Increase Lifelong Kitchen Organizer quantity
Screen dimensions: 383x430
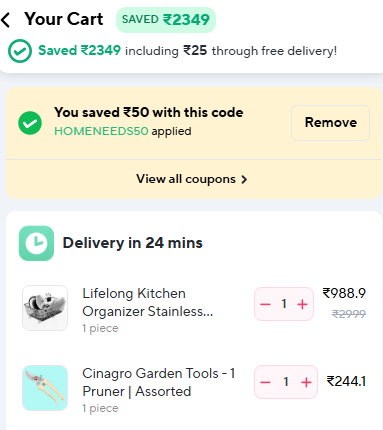click(302, 304)
